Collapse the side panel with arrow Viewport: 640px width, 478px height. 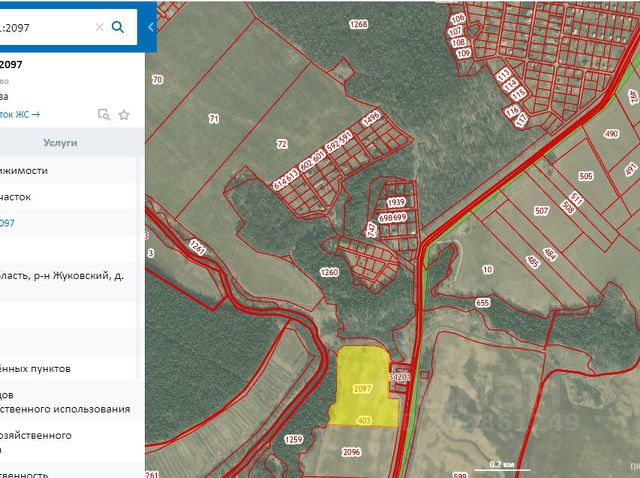(150, 27)
